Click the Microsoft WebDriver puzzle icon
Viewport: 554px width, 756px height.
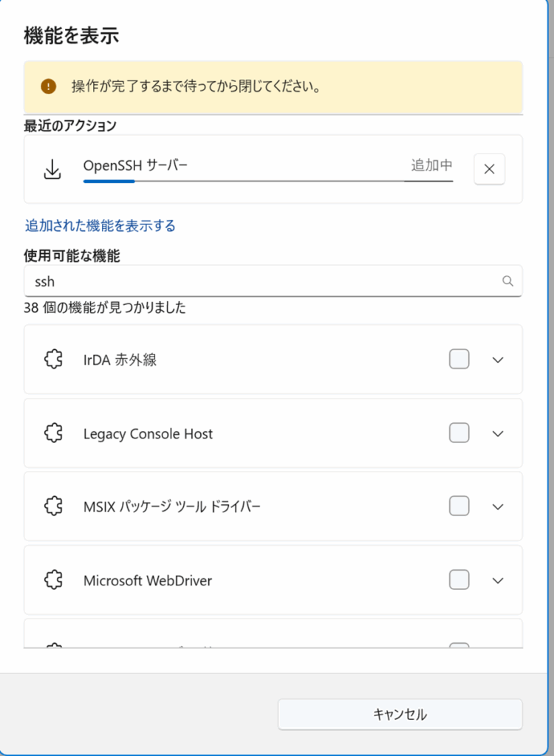tap(53, 580)
